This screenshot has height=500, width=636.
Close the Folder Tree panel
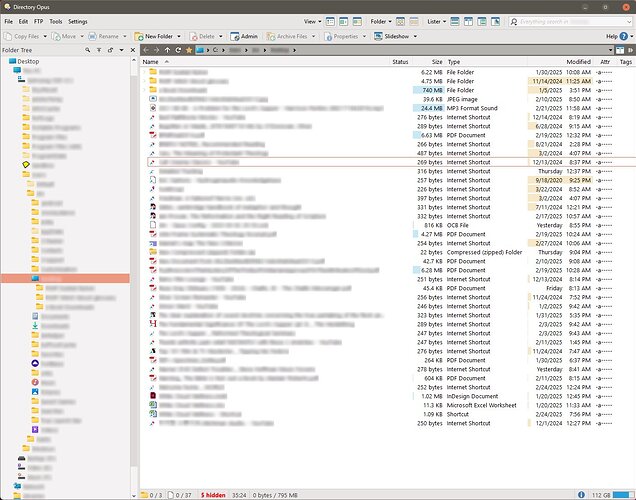[133, 50]
